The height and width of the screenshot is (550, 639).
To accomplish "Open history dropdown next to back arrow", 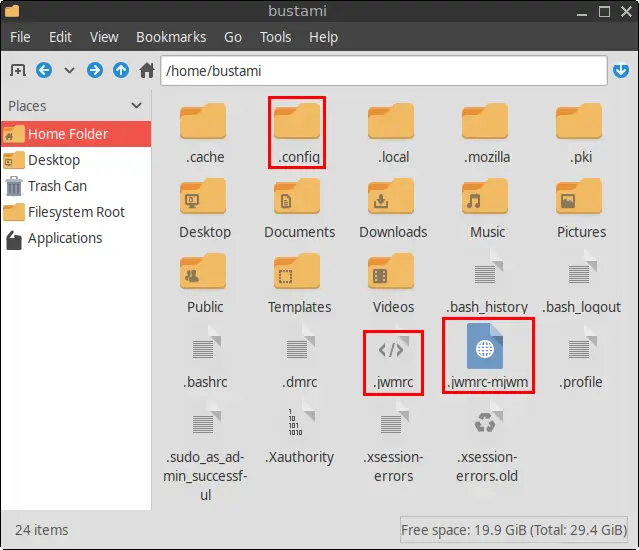I will [x=70, y=70].
